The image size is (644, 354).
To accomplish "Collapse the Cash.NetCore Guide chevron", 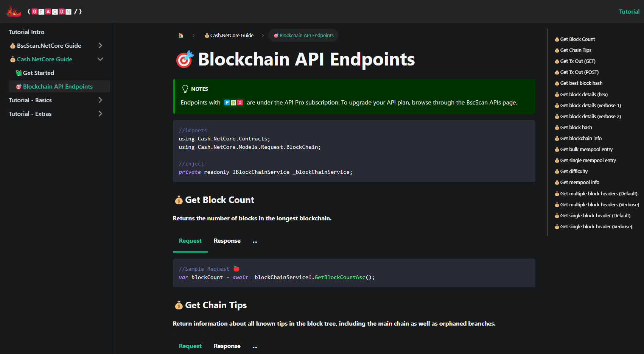I will pos(100,59).
